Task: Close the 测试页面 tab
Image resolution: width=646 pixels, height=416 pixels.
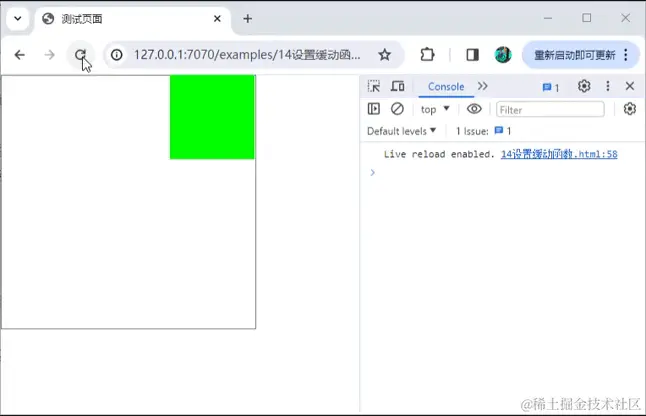Action: pos(217,19)
